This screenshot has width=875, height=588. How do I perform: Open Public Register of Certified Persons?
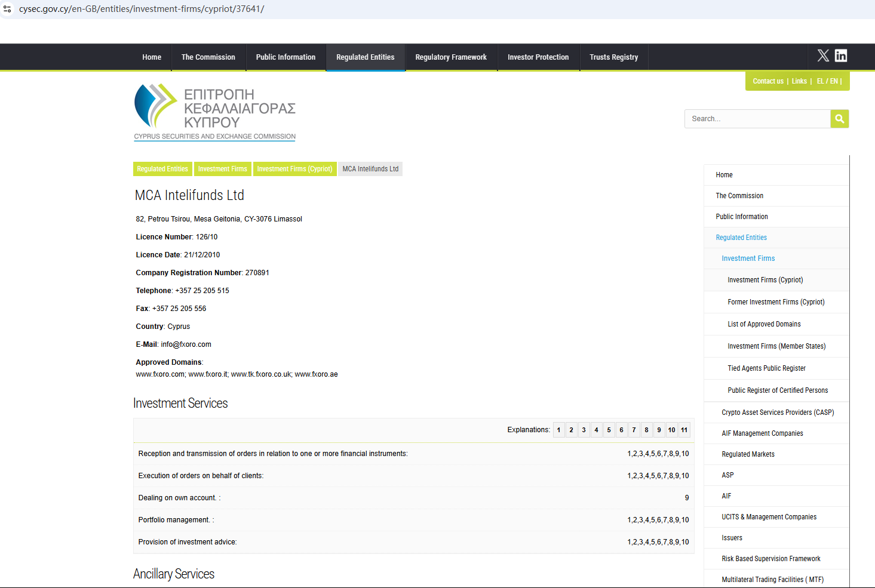pos(776,390)
